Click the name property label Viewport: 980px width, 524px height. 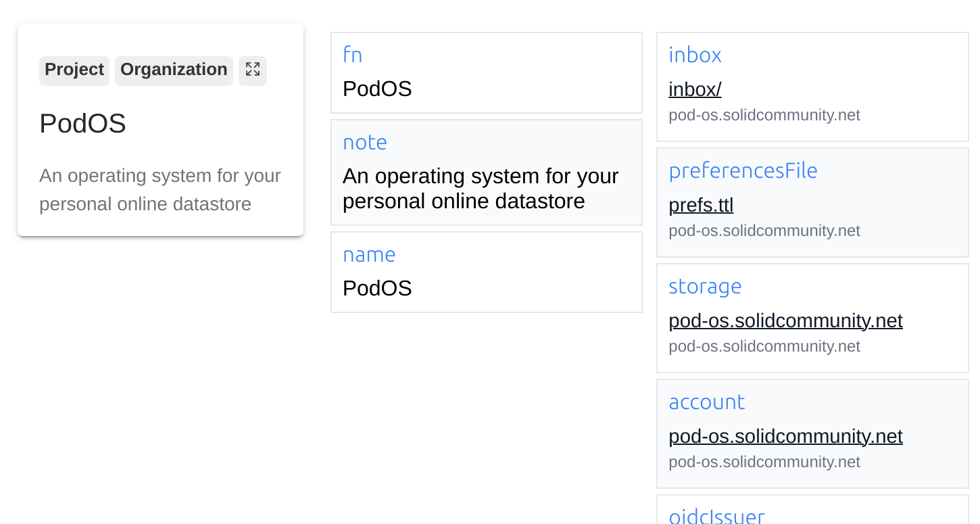(x=369, y=255)
